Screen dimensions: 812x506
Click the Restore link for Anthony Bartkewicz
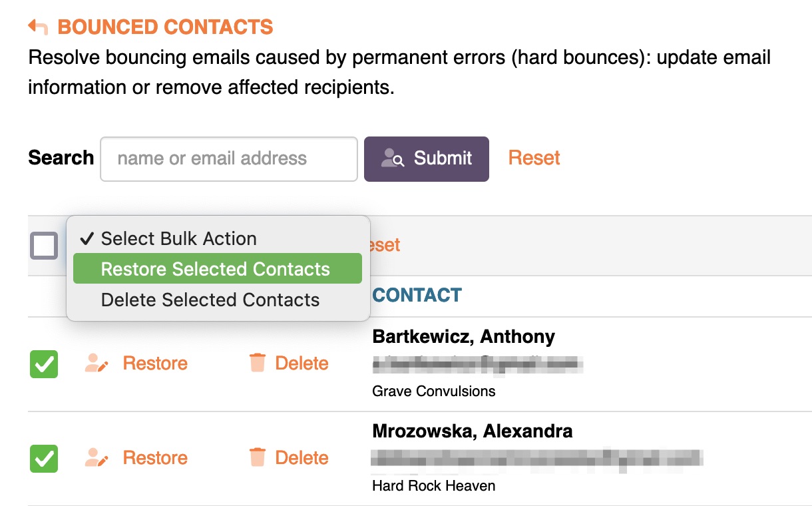pos(155,364)
